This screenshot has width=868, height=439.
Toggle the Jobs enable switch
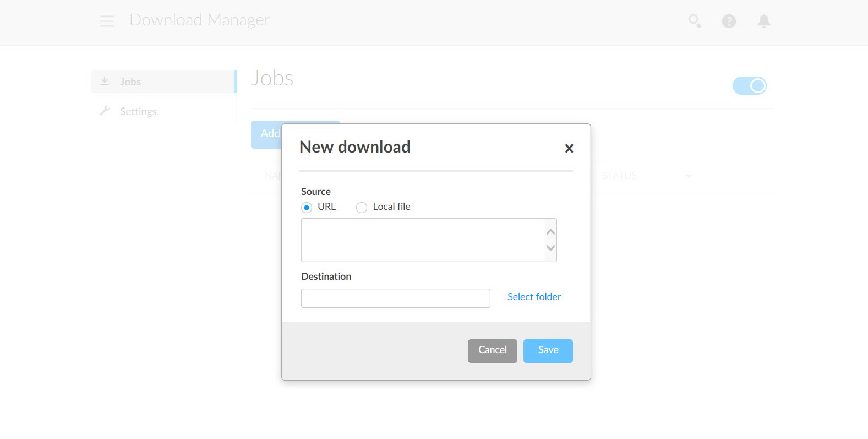749,85
